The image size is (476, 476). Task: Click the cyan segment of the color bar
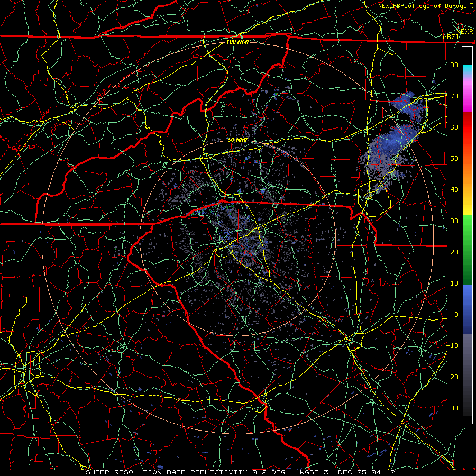pos(467,70)
